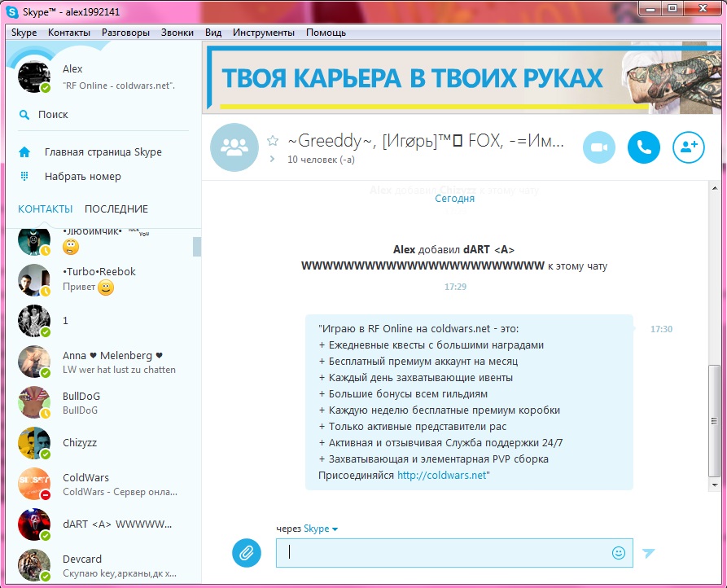
Task: Select the Chizyzz contact avatar
Action: [34, 443]
